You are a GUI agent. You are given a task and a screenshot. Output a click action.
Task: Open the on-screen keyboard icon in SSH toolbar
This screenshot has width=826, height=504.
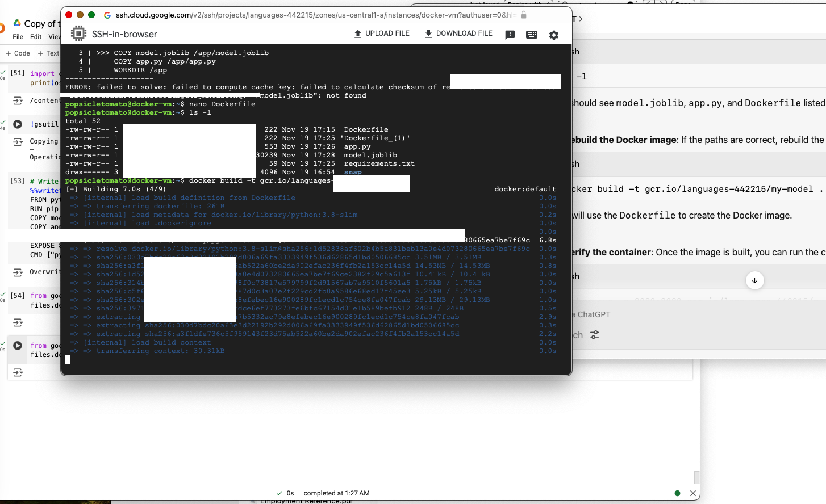pos(531,34)
